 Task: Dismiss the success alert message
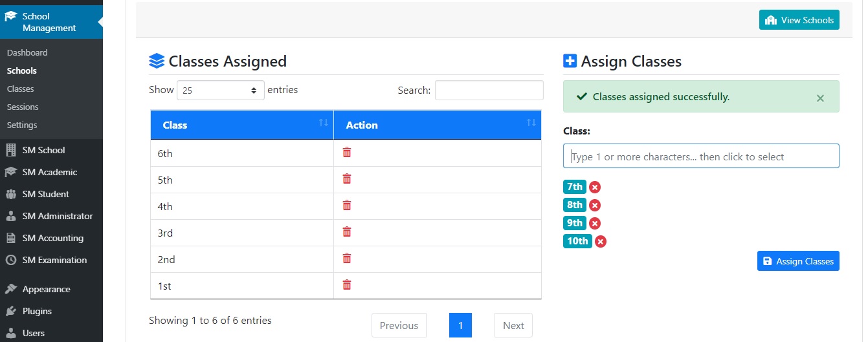click(820, 98)
